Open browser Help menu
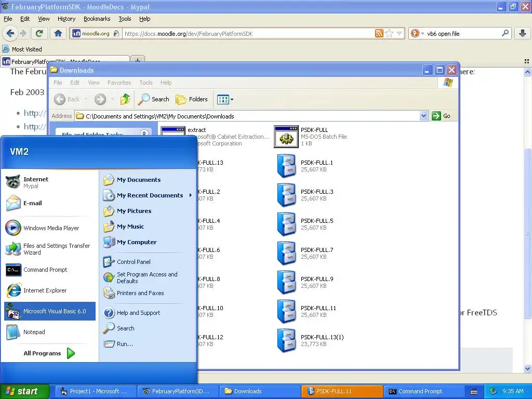This screenshot has height=399, width=532. [x=145, y=19]
